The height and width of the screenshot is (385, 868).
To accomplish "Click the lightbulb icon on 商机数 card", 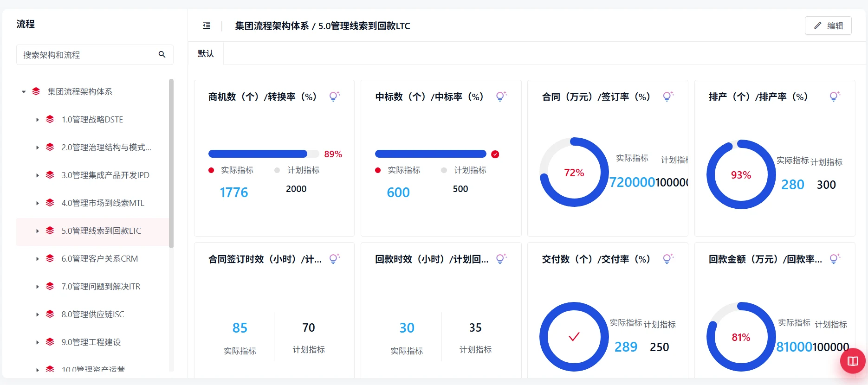I will 335,96.
